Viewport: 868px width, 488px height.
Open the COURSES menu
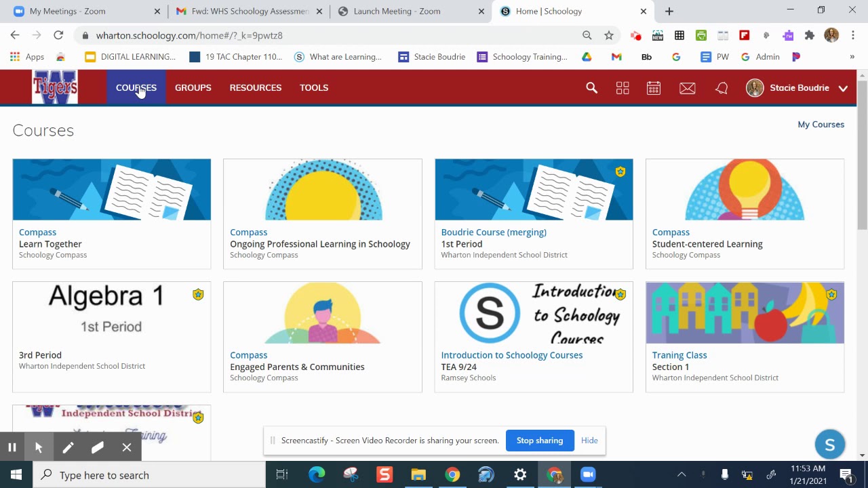tap(136, 87)
